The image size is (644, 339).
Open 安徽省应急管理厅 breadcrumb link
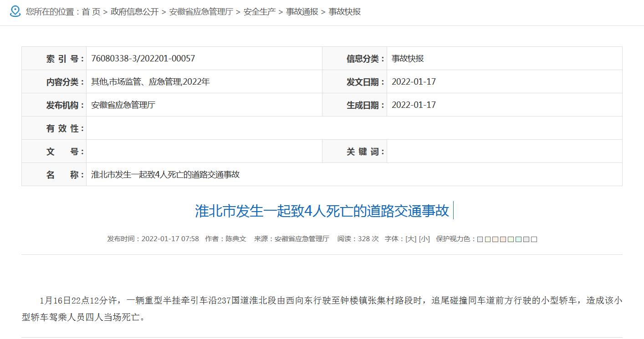pyautogui.click(x=201, y=12)
